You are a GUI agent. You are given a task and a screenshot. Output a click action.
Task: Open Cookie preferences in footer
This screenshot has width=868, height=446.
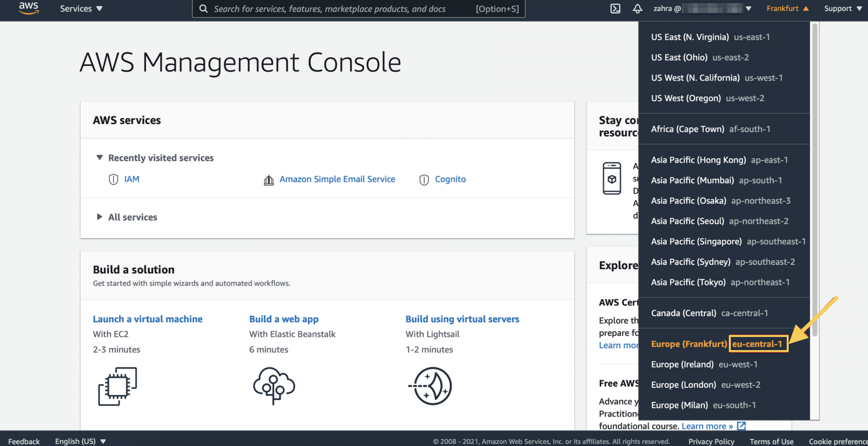pos(838,441)
